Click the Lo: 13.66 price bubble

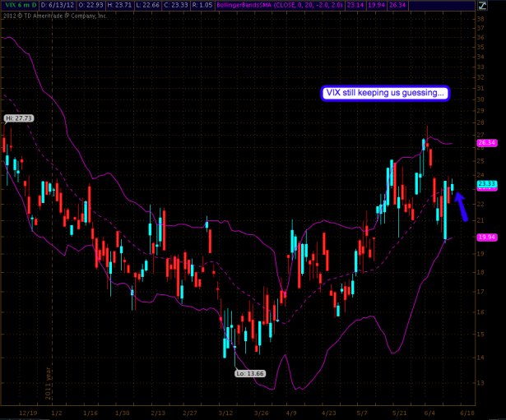point(252,373)
